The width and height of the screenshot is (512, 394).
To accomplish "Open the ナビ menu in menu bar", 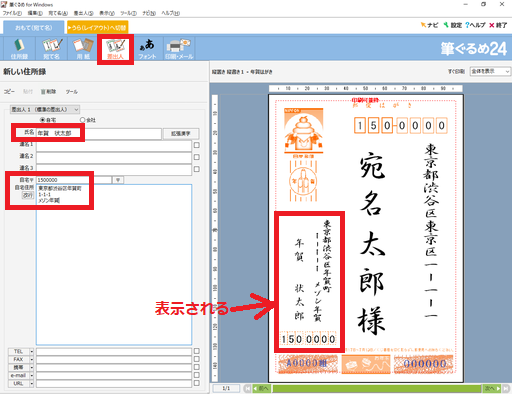I will [149, 13].
